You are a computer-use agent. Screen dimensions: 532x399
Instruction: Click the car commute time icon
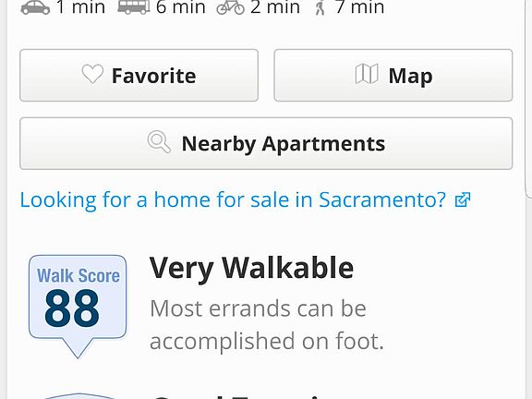pos(35,7)
